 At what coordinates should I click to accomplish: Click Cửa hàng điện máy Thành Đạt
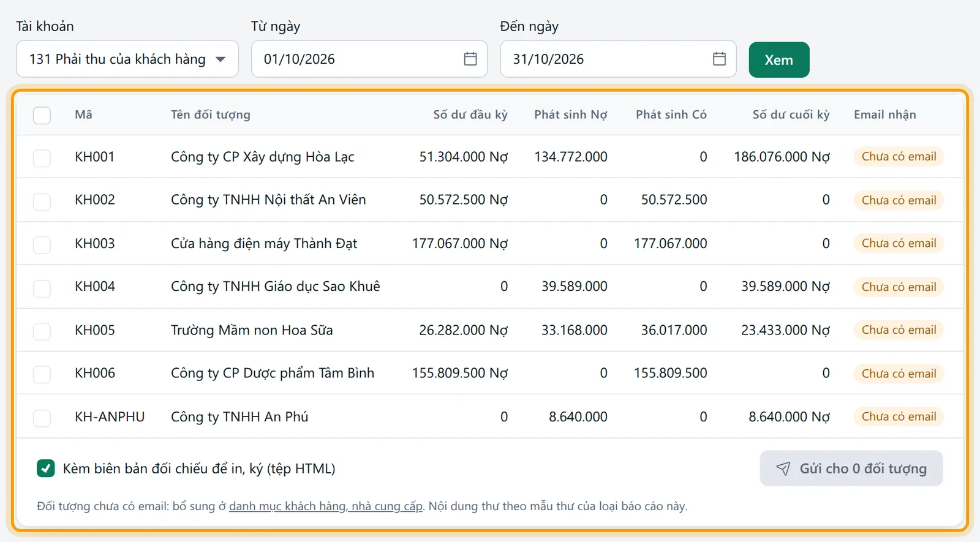(264, 243)
